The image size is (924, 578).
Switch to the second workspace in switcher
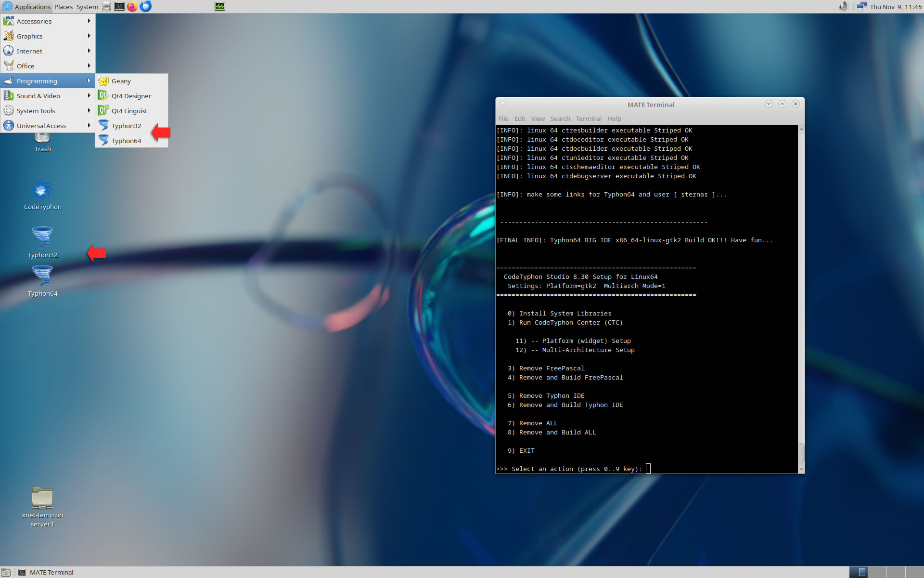click(877, 572)
